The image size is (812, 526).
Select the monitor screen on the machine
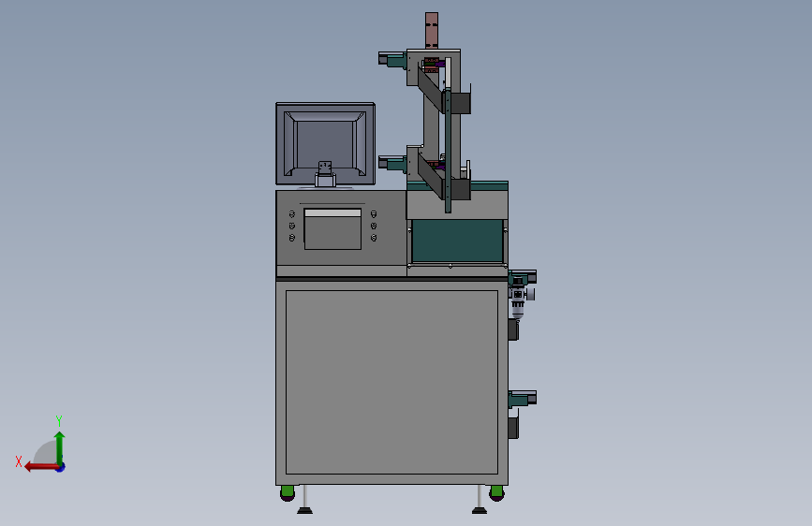click(326, 143)
